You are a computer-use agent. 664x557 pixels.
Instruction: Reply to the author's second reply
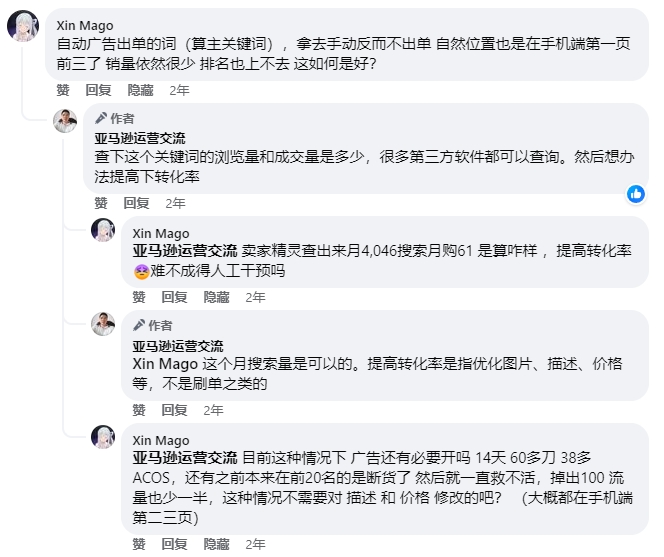[x=174, y=410]
